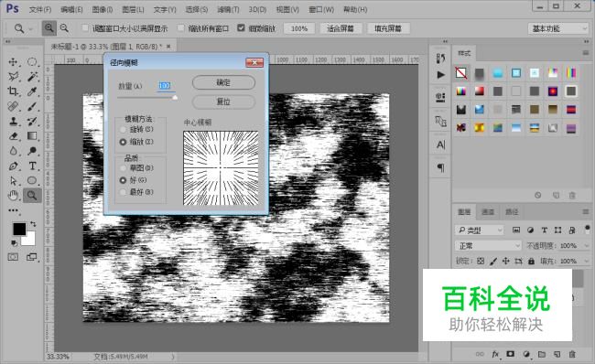Open the Character panel icon
595x364 pixels.
[440, 145]
